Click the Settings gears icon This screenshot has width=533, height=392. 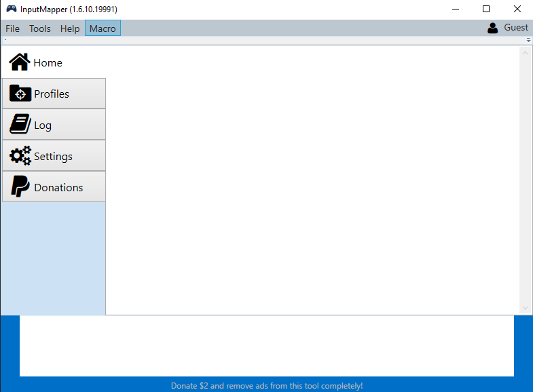tap(20, 156)
